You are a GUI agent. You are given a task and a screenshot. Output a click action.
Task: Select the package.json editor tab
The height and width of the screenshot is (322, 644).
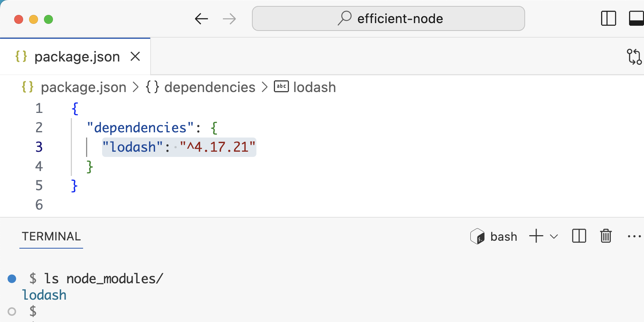click(75, 57)
